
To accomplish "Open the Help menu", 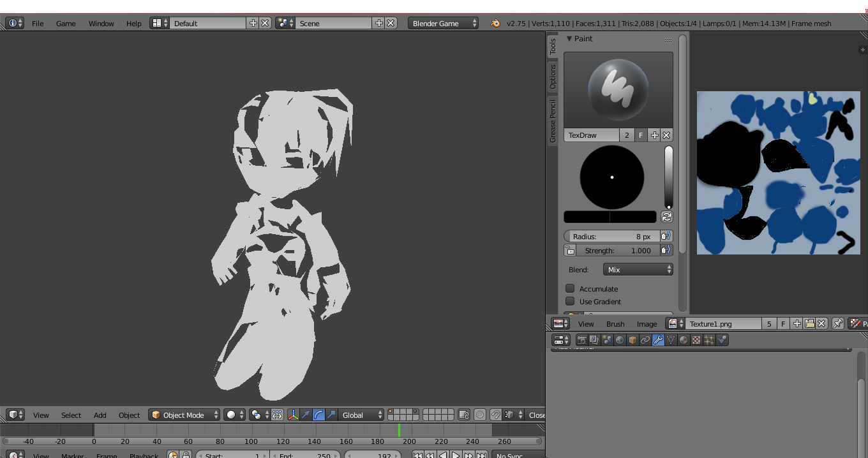I will [133, 23].
